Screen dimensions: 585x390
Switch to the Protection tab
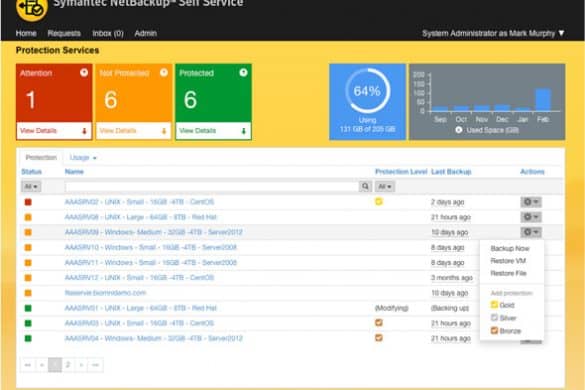[x=41, y=157]
